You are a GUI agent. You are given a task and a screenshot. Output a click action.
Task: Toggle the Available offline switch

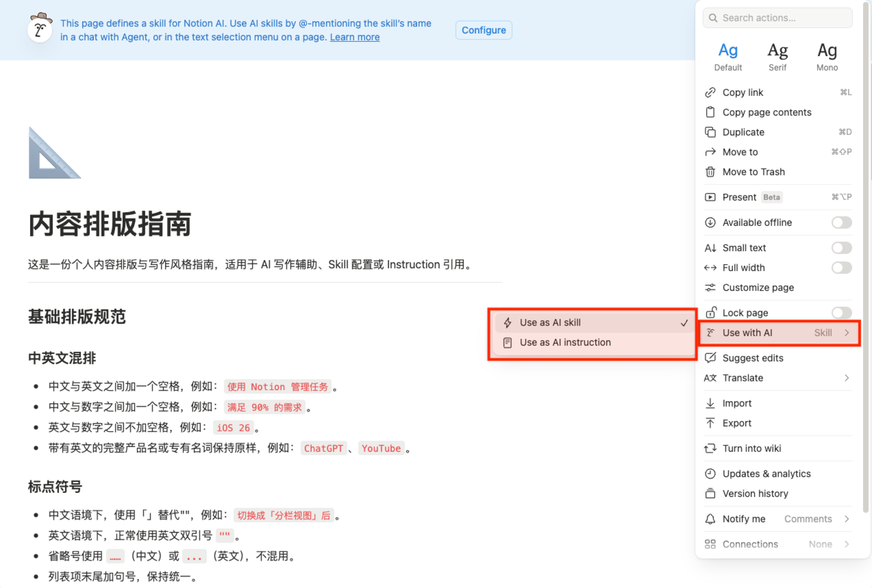point(841,222)
